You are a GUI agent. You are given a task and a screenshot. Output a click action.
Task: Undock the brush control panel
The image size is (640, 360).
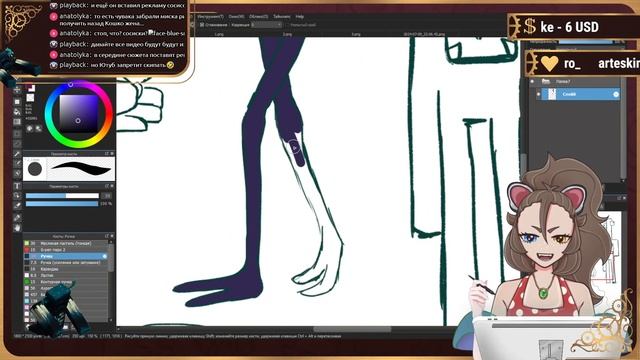tap(107, 186)
